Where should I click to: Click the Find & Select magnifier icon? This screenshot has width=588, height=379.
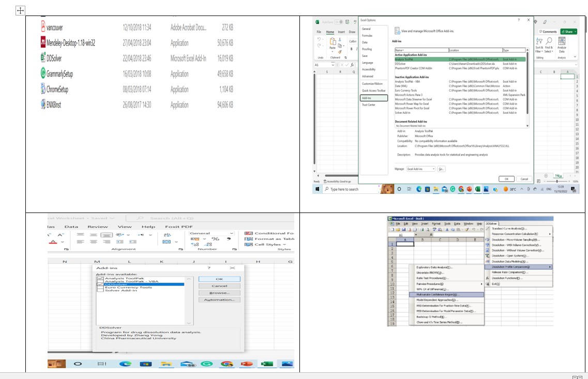549,41
